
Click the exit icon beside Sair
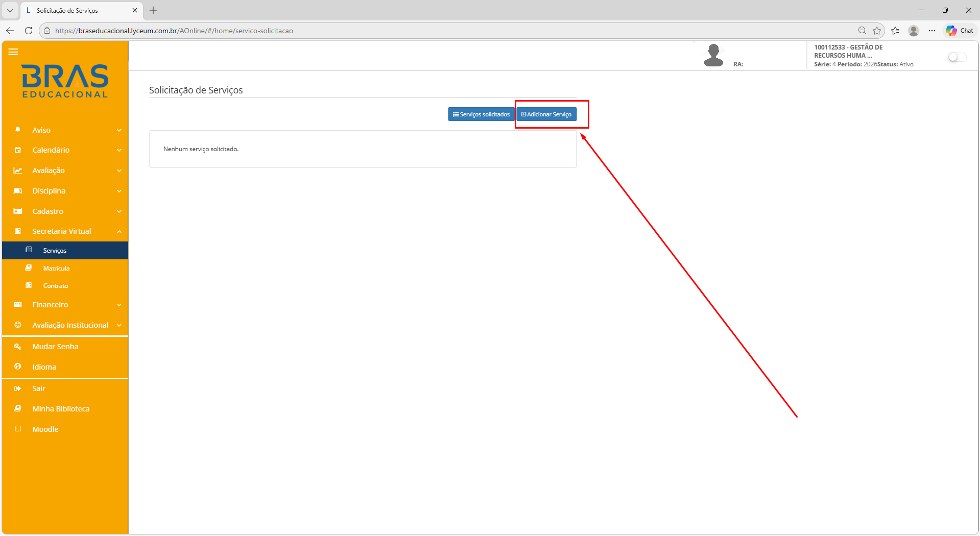pos(18,388)
